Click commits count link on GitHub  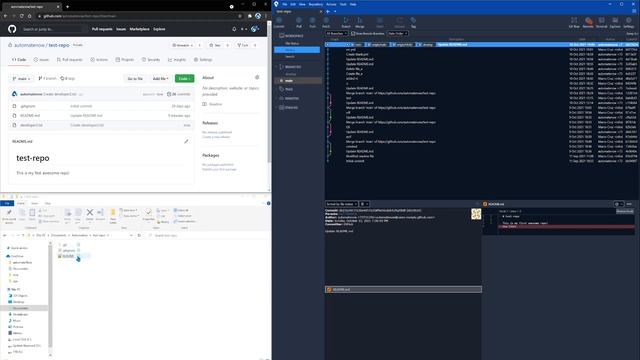[x=179, y=94]
